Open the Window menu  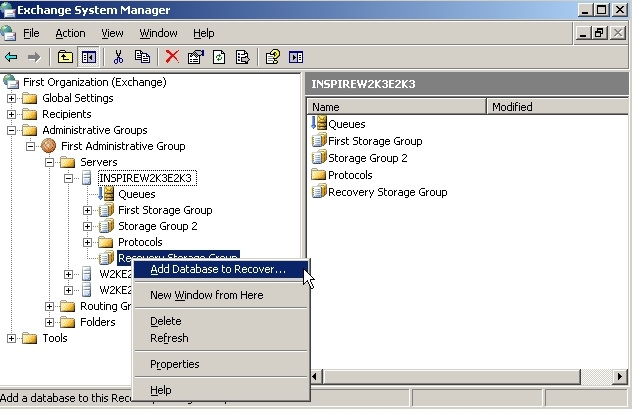(158, 33)
